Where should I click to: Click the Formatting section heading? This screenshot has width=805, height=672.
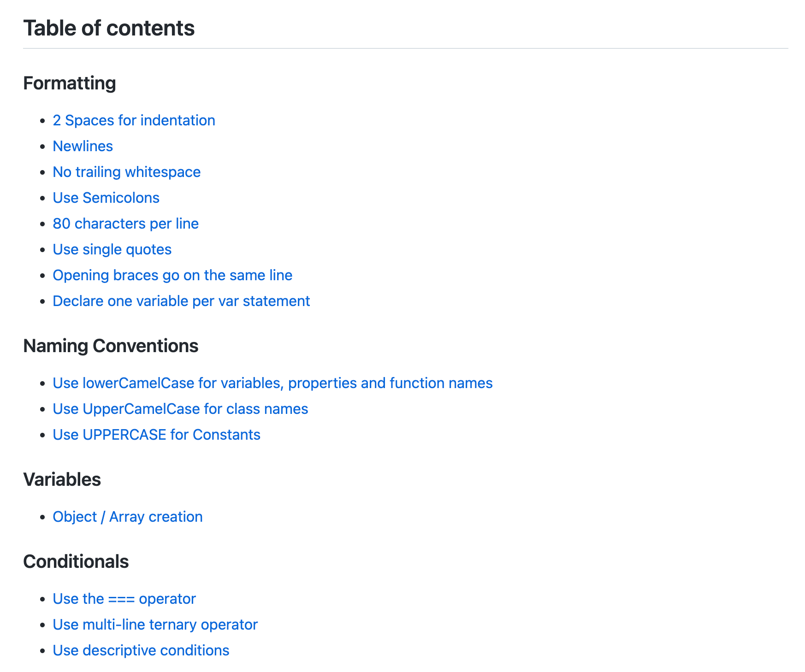[70, 83]
